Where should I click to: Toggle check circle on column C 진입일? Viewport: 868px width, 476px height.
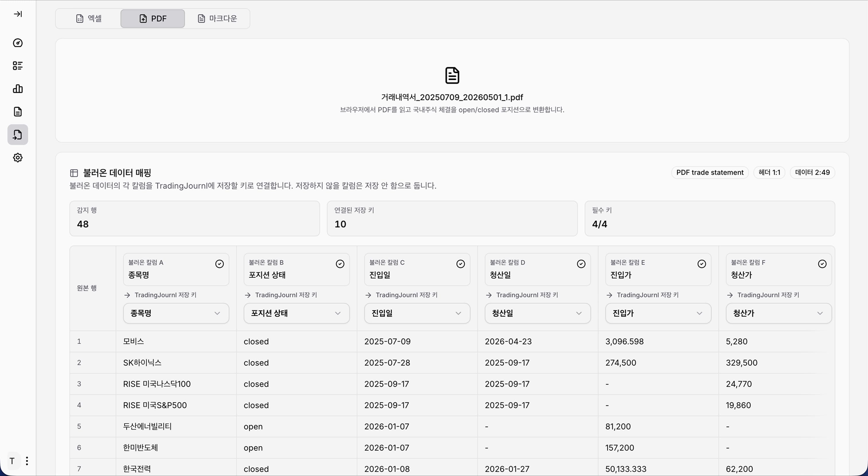tap(461, 264)
